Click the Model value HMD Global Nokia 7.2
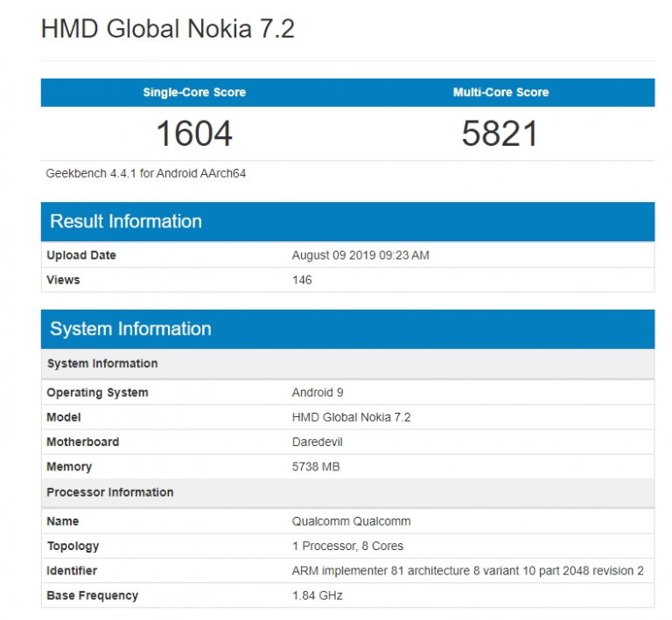672x620 pixels. [x=351, y=417]
